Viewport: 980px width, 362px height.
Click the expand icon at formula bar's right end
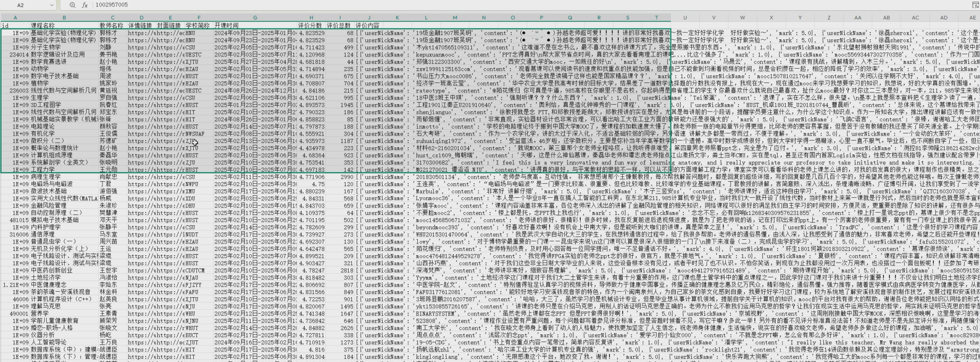pos(975,5)
